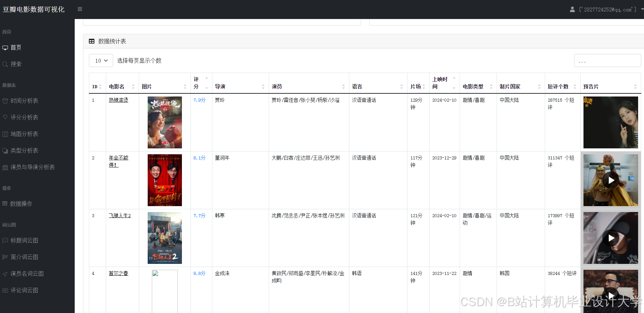Click the 热辣滚烫 trailer thumbnail

tap(611, 122)
